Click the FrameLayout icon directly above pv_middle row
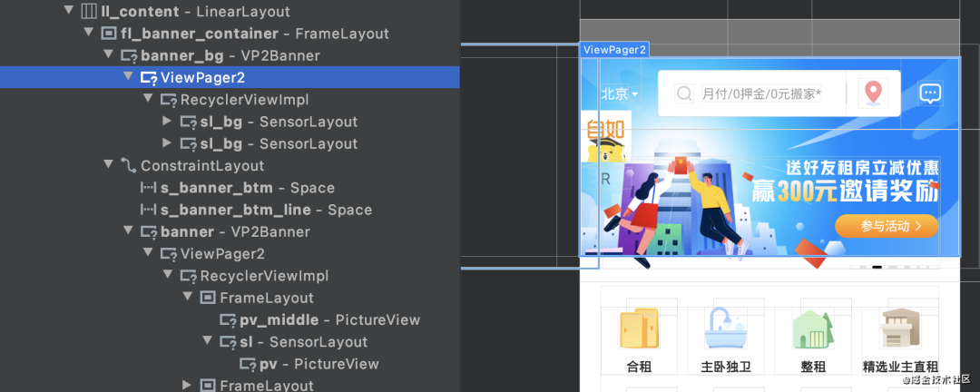The height and width of the screenshot is (392, 980). tap(208, 298)
